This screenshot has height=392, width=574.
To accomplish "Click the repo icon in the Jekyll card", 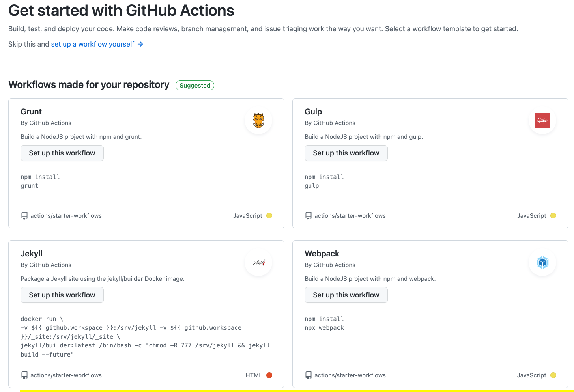I will (x=24, y=375).
